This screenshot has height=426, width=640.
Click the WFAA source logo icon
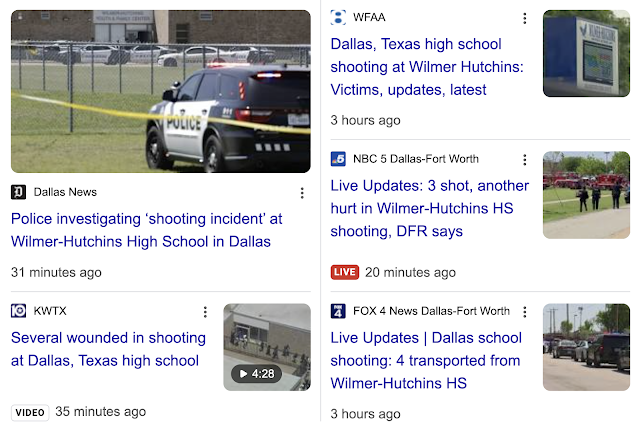(338, 17)
